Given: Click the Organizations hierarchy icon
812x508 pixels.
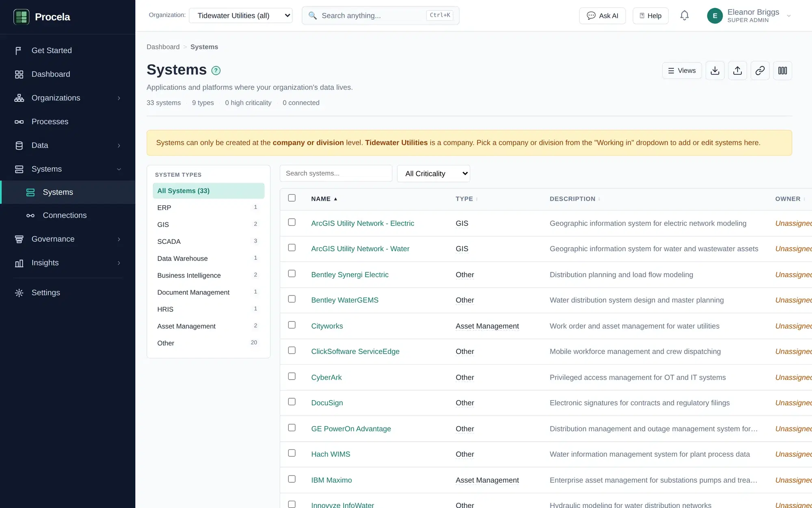Looking at the screenshot, I should point(19,98).
